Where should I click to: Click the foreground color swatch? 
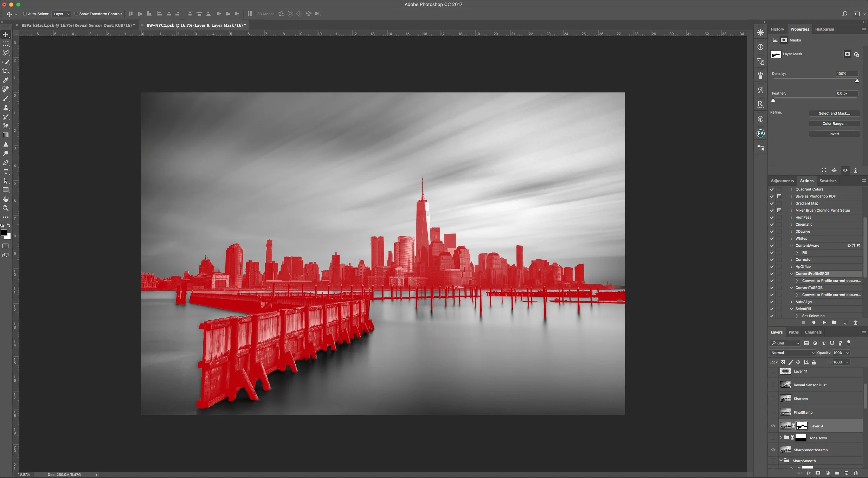[x=4, y=233]
